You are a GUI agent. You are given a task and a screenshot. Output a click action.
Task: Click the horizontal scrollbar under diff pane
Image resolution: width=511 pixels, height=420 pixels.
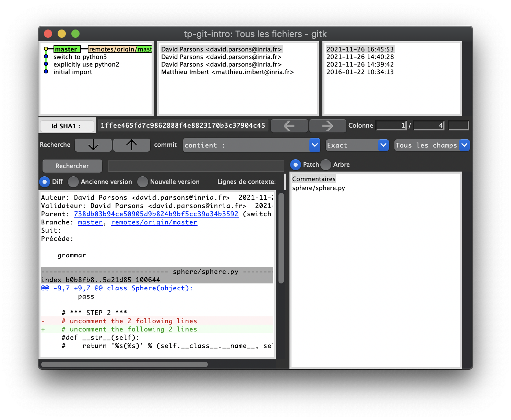(124, 364)
